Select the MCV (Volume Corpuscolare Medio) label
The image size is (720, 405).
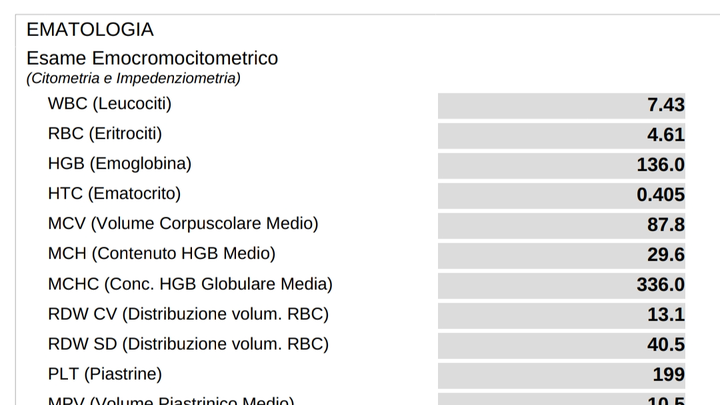(183, 223)
